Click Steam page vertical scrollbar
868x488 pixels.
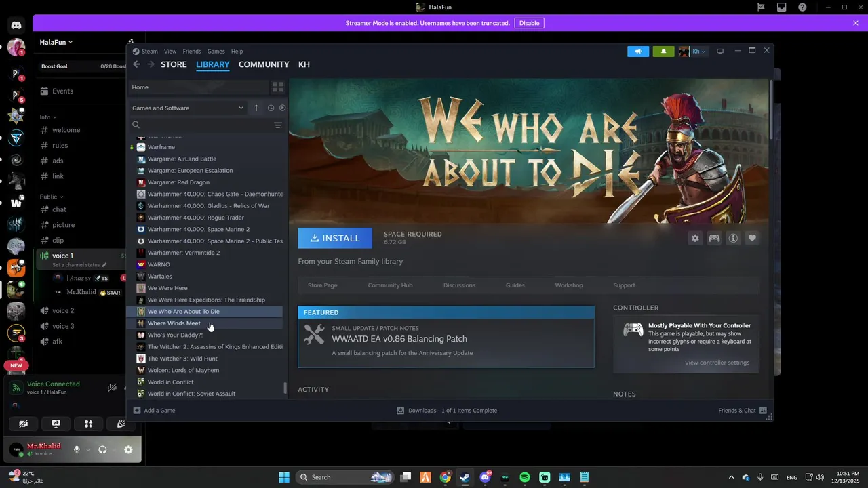point(770,108)
